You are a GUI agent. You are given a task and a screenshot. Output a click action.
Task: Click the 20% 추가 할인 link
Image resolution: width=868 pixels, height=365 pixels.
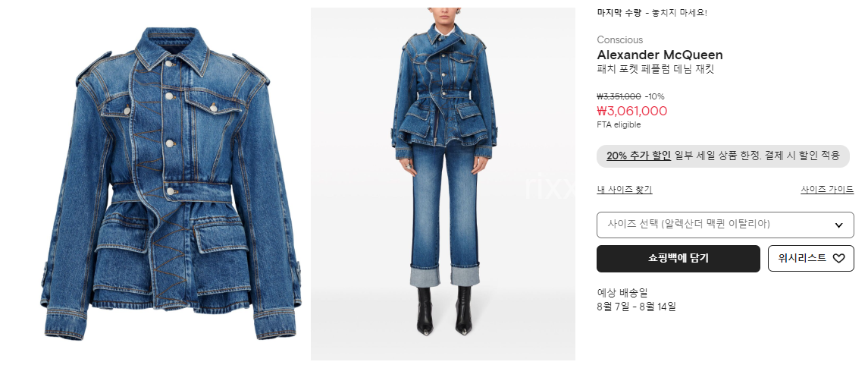pos(638,156)
